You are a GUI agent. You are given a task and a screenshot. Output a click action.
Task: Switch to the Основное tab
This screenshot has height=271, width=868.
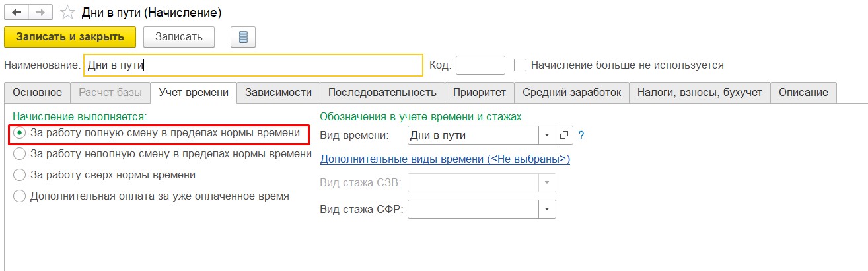(37, 93)
